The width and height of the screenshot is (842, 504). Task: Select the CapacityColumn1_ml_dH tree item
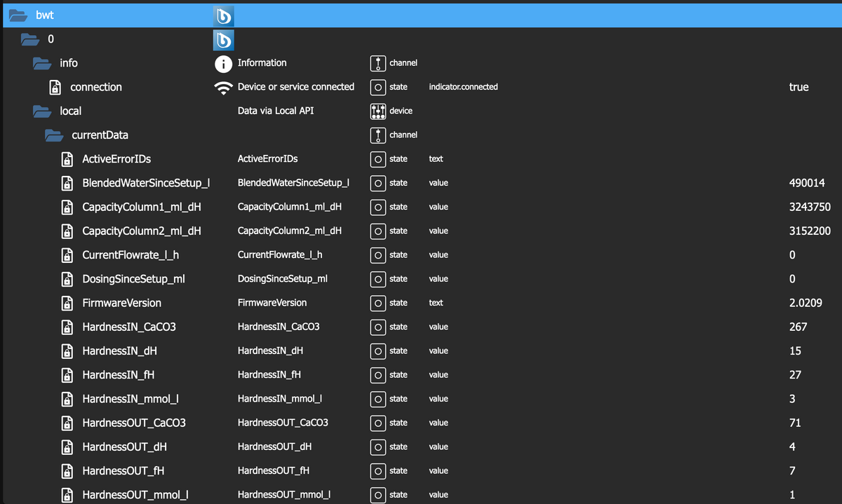pyautogui.click(x=142, y=207)
